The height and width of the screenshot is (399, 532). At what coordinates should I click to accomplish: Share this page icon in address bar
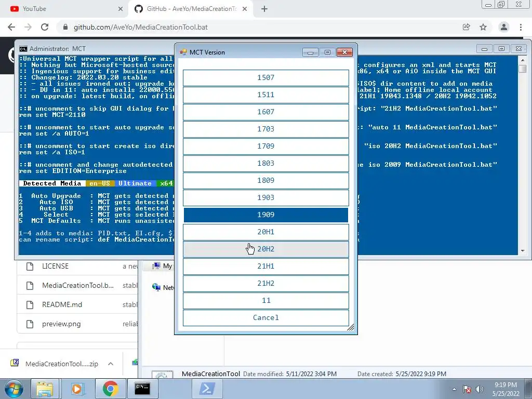(467, 27)
